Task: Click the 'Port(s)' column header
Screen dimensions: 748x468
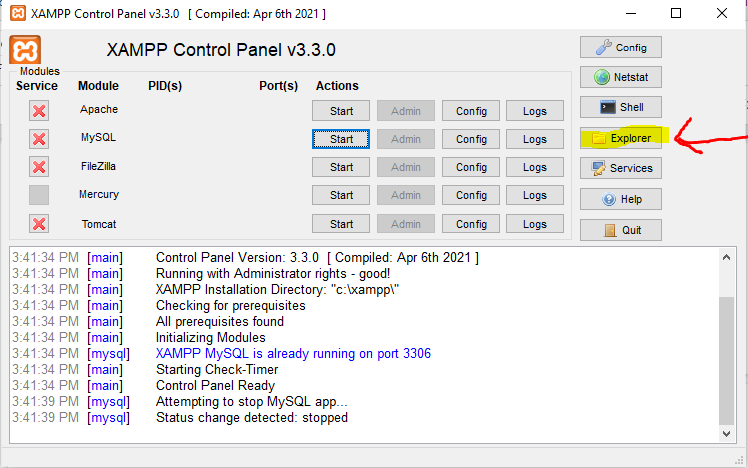Action: point(279,86)
